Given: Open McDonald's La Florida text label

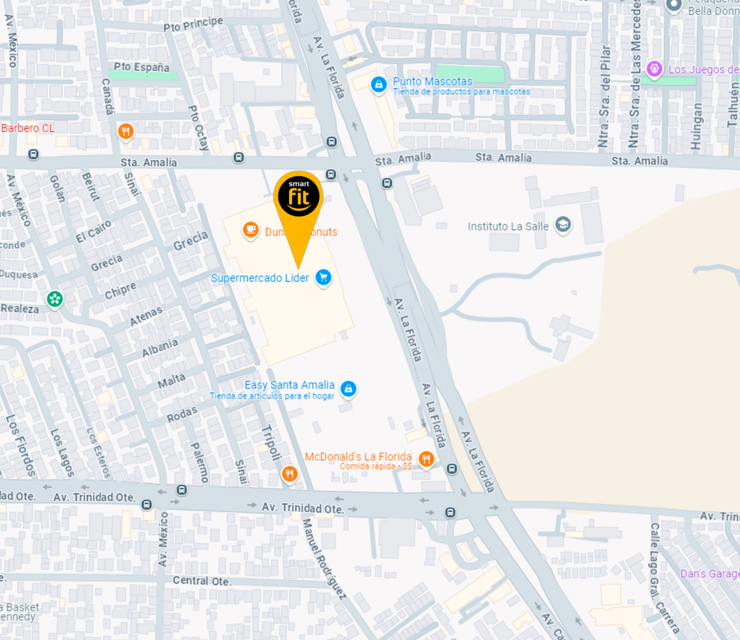Looking at the screenshot, I should pyautogui.click(x=358, y=456).
